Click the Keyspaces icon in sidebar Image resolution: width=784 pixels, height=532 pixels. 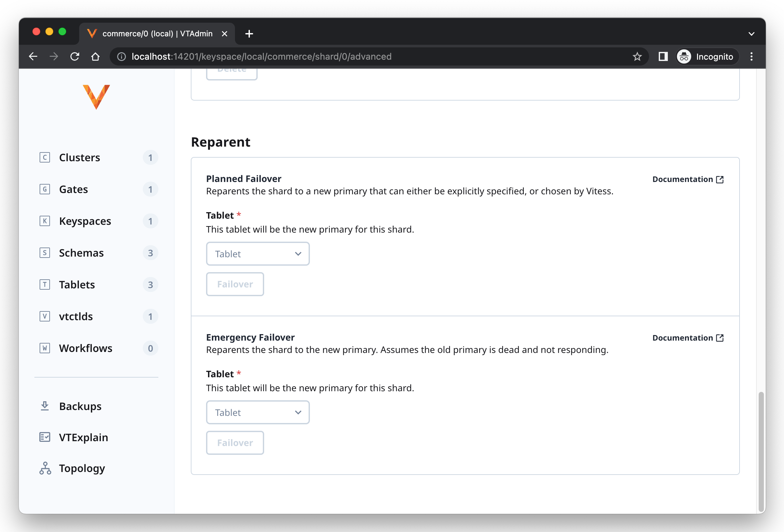45,220
